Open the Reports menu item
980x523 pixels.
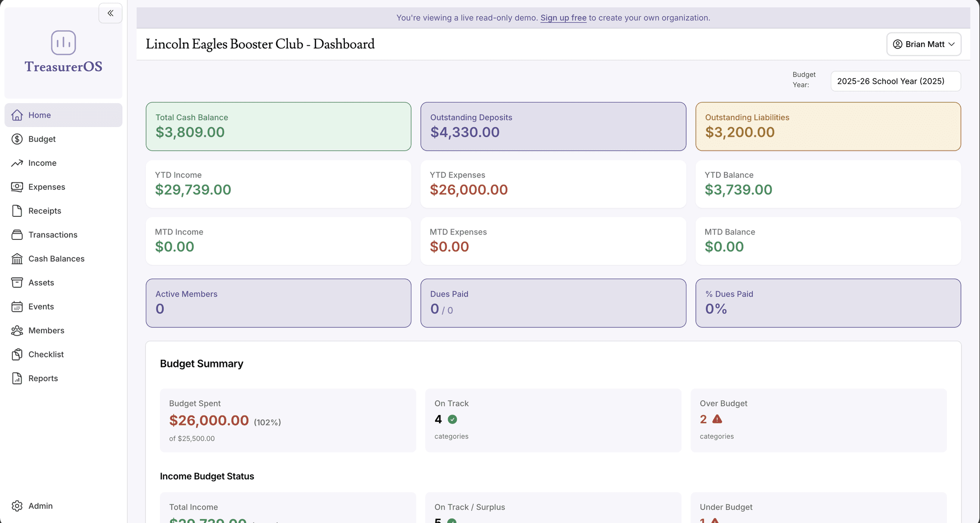63,378
